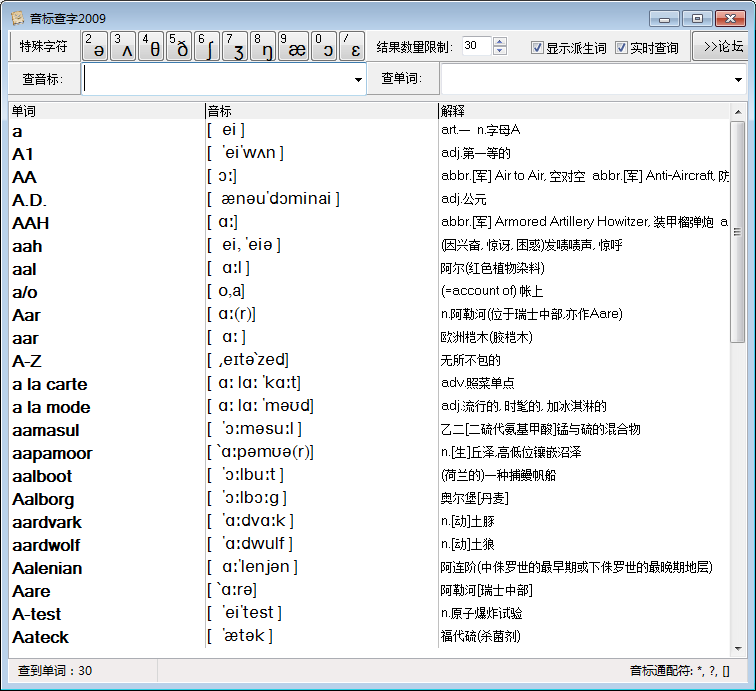Insert the ʒ ezh phonetic symbol
This screenshot has height=691, width=756.
235,46
